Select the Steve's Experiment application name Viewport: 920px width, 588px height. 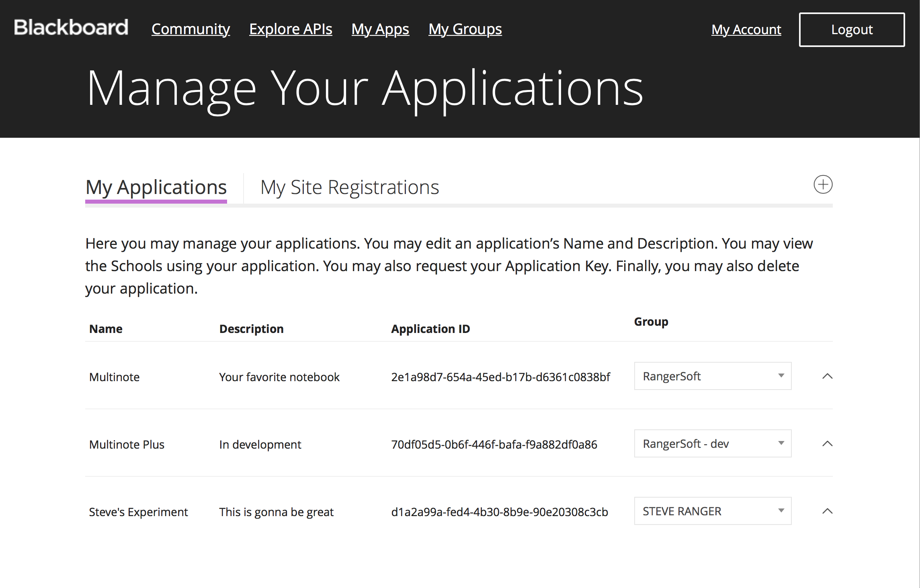click(138, 512)
